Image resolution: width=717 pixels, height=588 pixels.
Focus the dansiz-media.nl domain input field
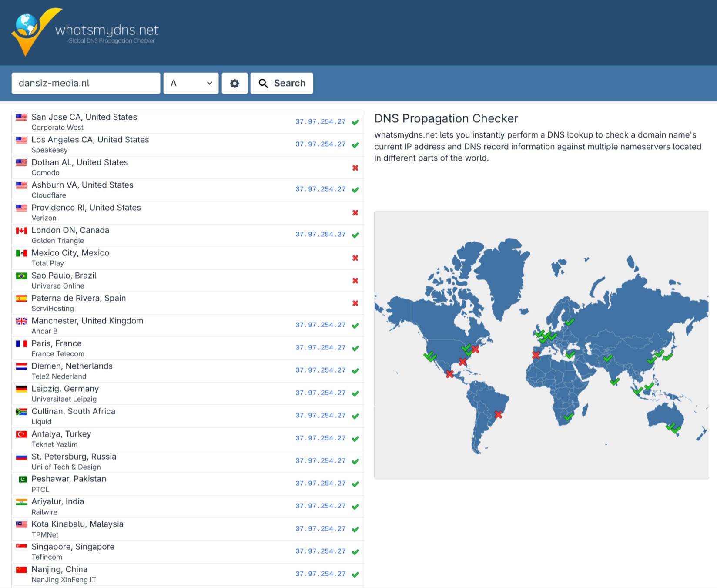click(86, 83)
